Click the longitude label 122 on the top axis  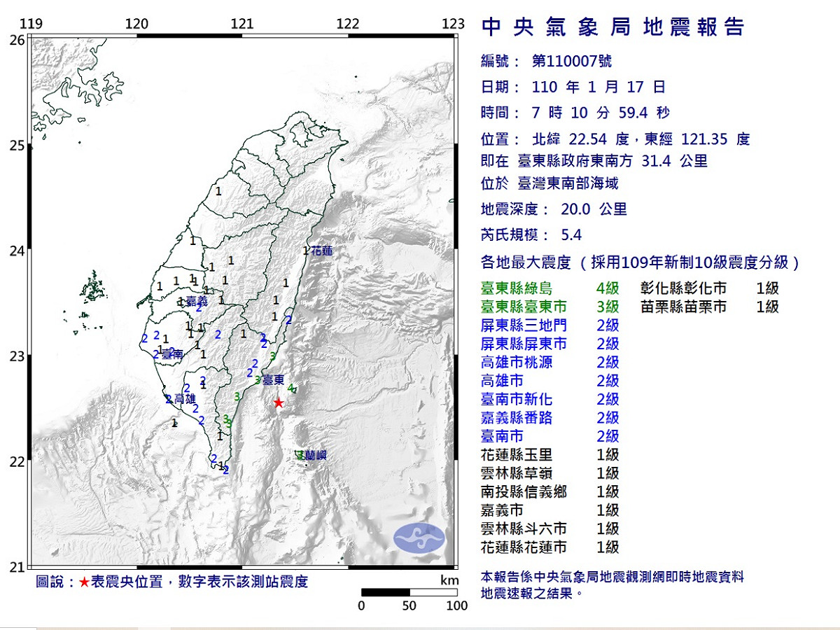(348, 23)
